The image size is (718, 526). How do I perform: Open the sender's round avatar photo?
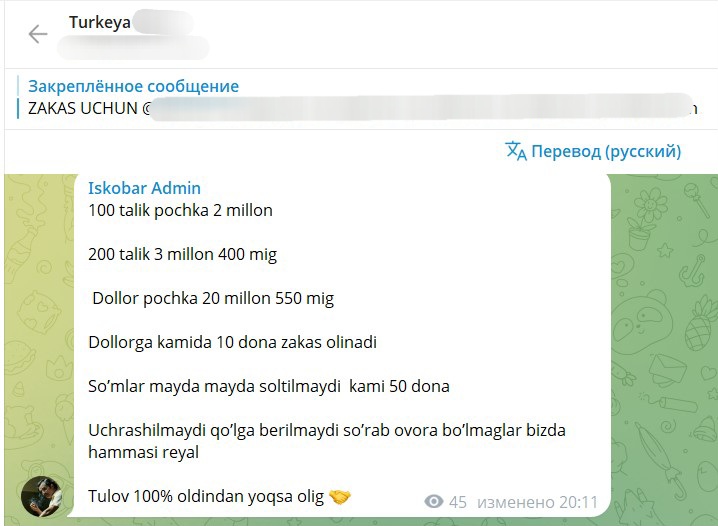tap(41, 497)
